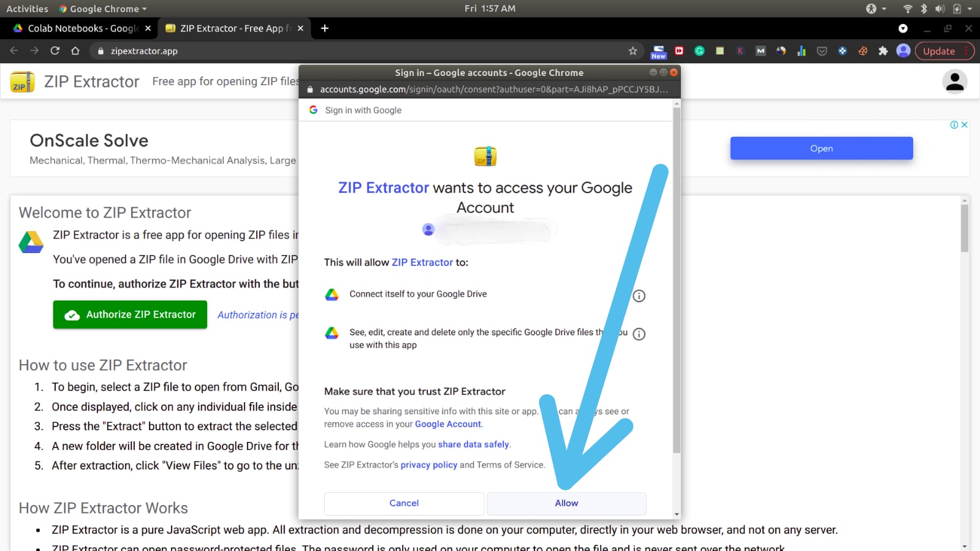Click the 'Sign in with Google' text
This screenshot has height=551, width=980.
click(363, 110)
